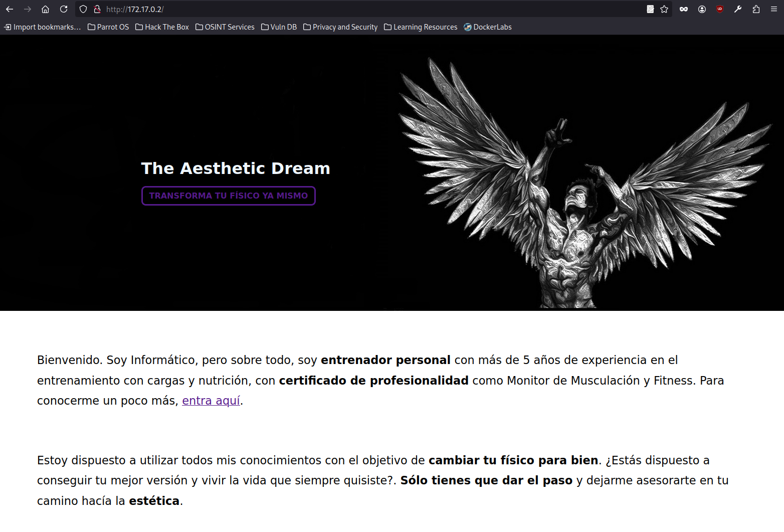Open the uBlock Origin extension
Image resolution: width=784 pixels, height=532 pixels.
pyautogui.click(x=720, y=9)
